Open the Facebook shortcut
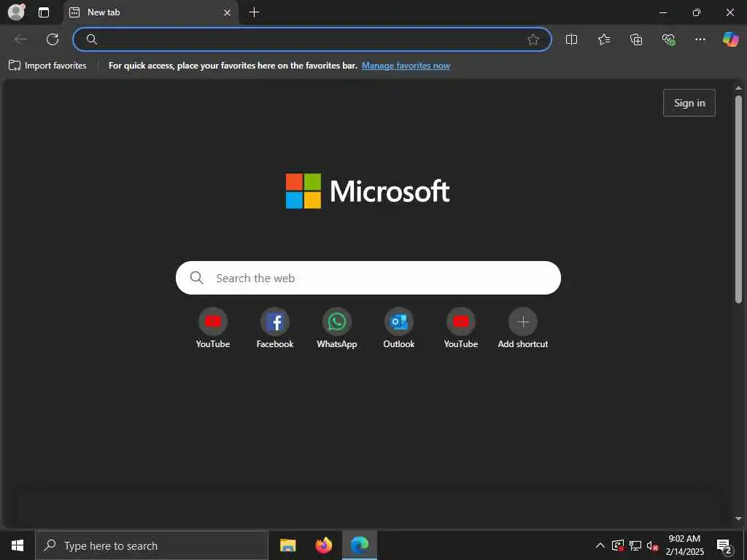Viewport: 747px width, 560px height. coord(275,329)
